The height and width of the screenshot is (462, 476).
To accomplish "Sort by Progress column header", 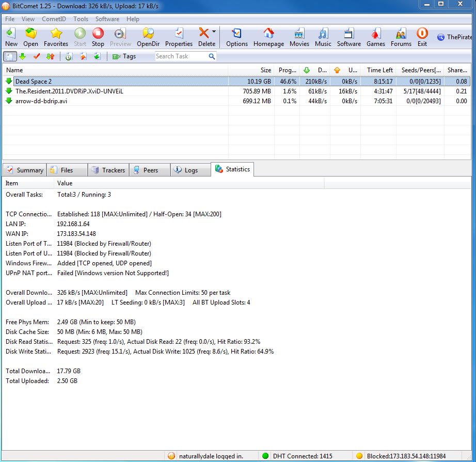I will pyautogui.click(x=287, y=70).
